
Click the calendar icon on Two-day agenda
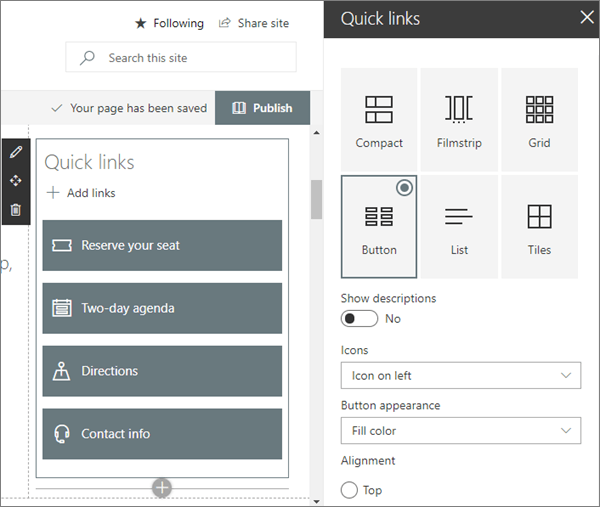(x=62, y=308)
